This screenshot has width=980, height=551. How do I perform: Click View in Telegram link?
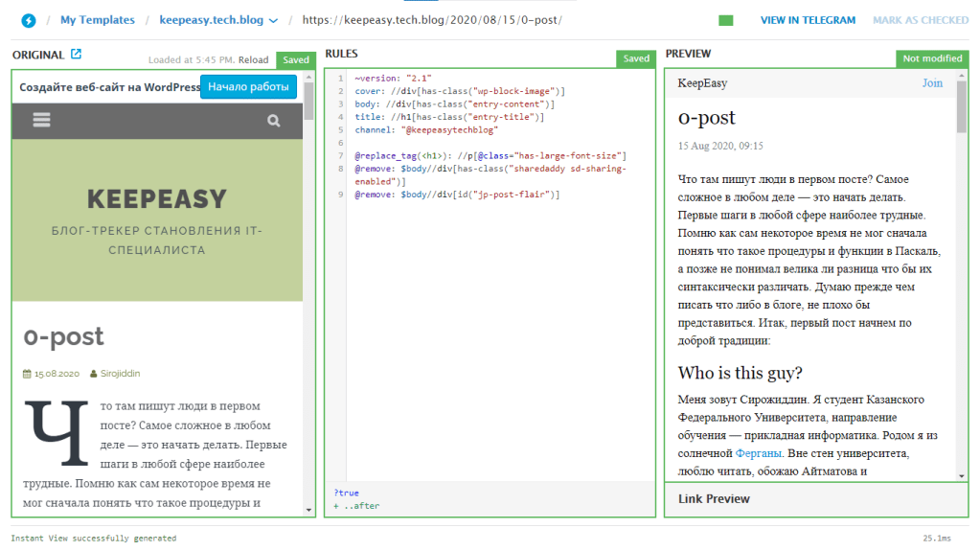pyautogui.click(x=808, y=20)
